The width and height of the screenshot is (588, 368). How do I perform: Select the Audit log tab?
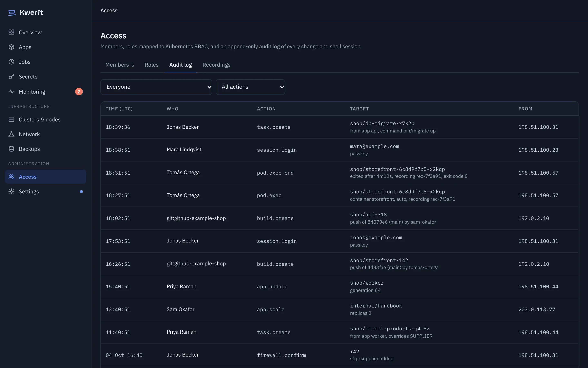(180, 65)
